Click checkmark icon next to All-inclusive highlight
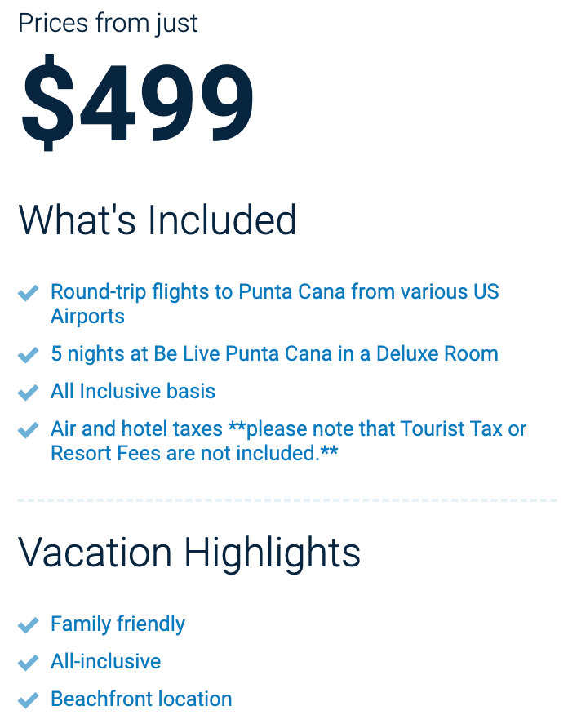This screenshot has width=568, height=728. coord(28,663)
